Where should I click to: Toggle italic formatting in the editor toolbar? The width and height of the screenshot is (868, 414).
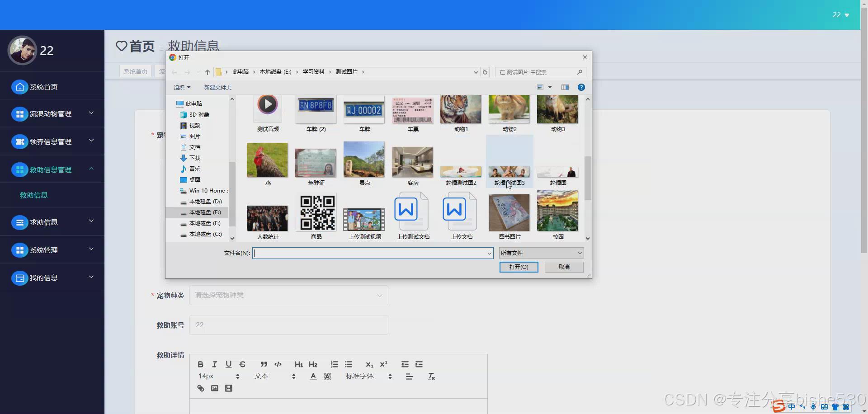click(x=215, y=364)
